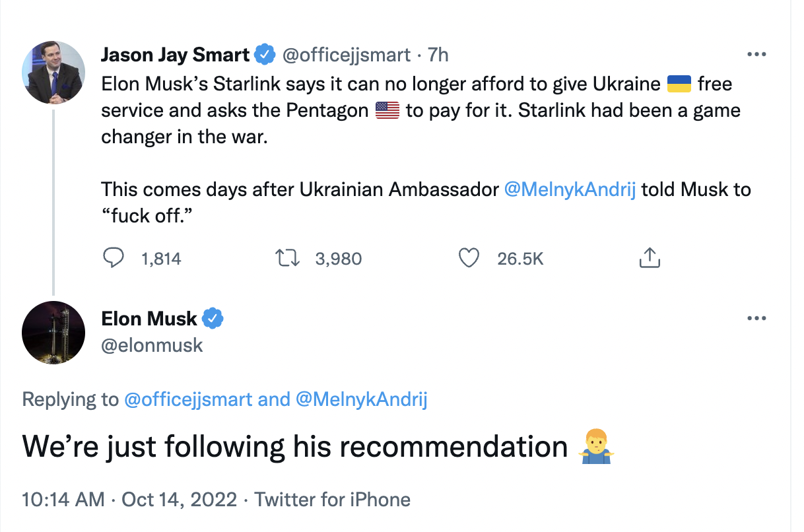Image resolution: width=804 pixels, height=532 pixels.
Task: Click the retweet icon on Jason's tweet
Action: [287, 258]
